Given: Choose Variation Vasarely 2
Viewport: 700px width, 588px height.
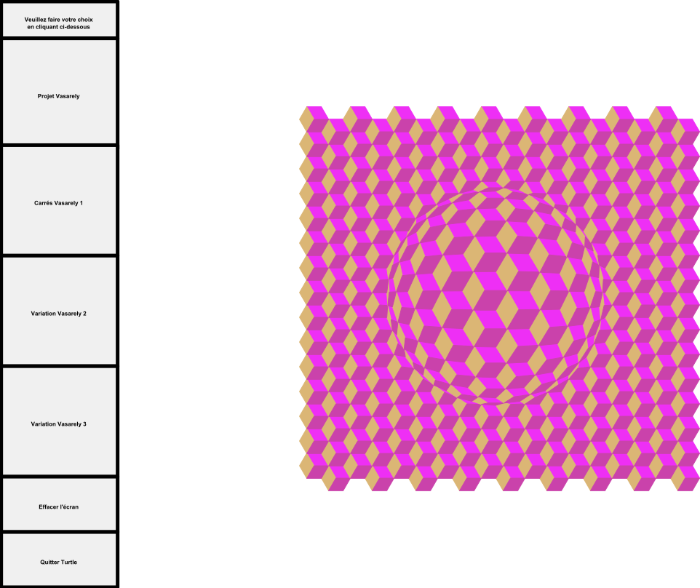Looking at the screenshot, I should click(x=59, y=311).
